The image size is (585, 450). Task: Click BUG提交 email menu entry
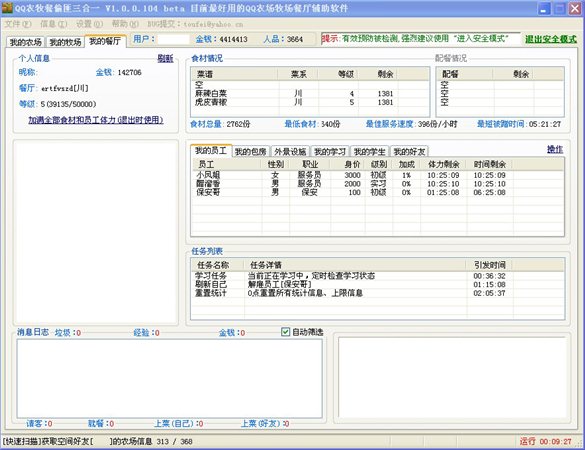click(x=195, y=24)
